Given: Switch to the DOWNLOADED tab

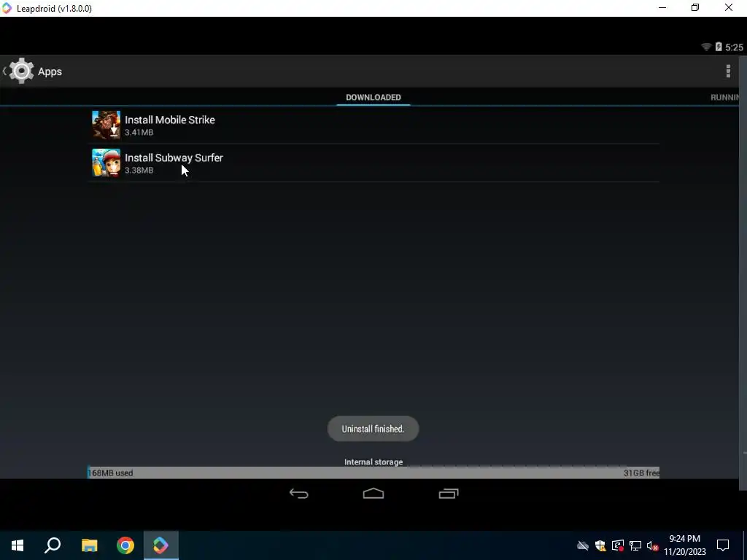Looking at the screenshot, I should coord(373,97).
